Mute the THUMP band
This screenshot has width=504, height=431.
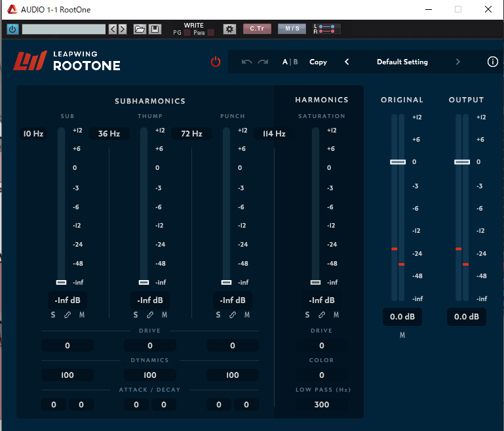click(x=165, y=315)
